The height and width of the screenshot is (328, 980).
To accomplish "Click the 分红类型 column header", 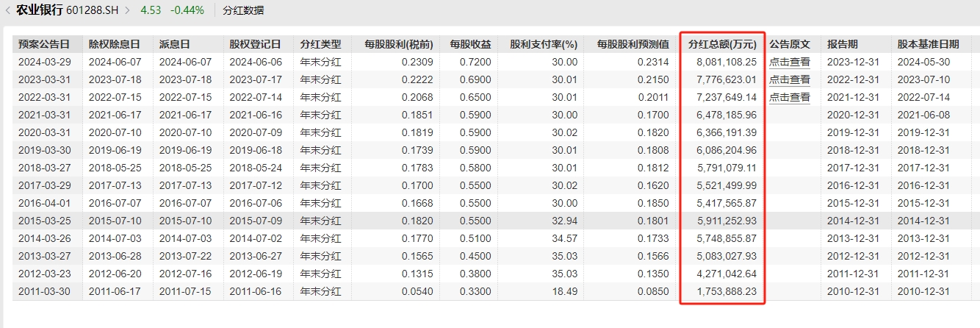I will point(320,44).
